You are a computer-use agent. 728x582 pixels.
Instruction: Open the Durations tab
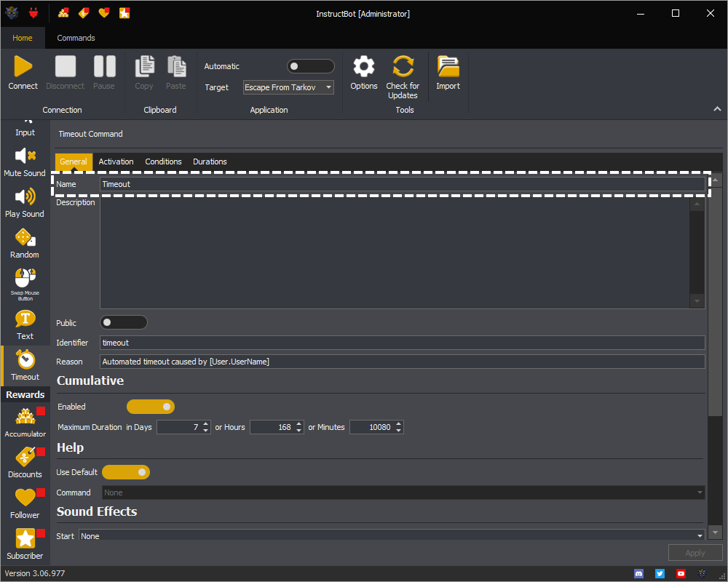[x=210, y=162]
